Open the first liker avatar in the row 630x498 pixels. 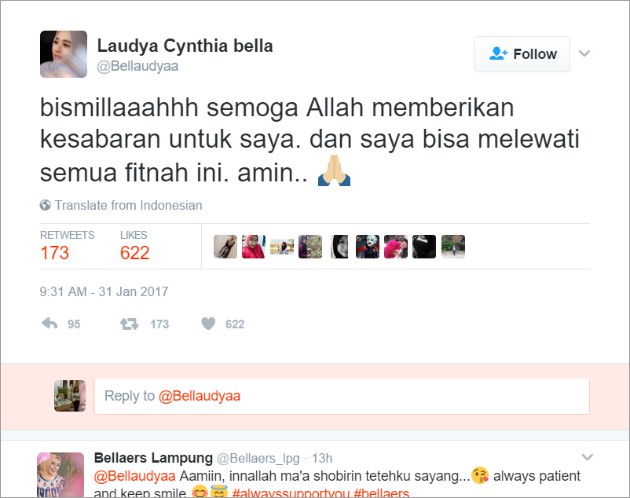[x=225, y=246]
